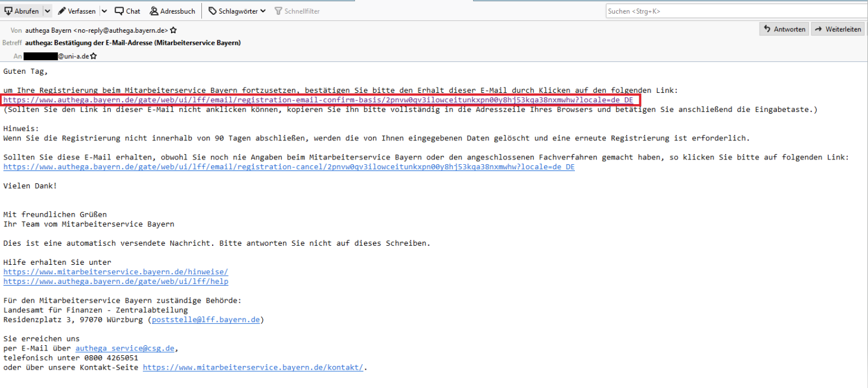Follow the registration-cancel link
868x388 pixels.
[289, 167]
